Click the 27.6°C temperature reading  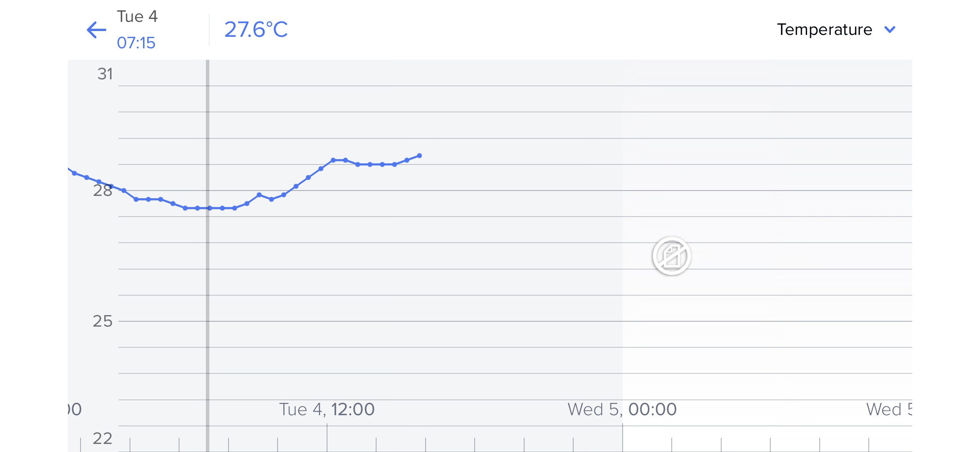coord(256,30)
